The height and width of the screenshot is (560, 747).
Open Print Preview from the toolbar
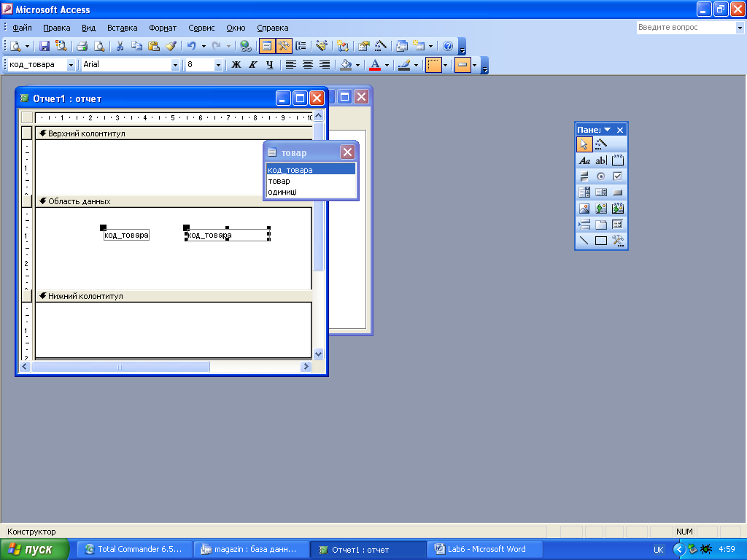[x=99, y=46]
